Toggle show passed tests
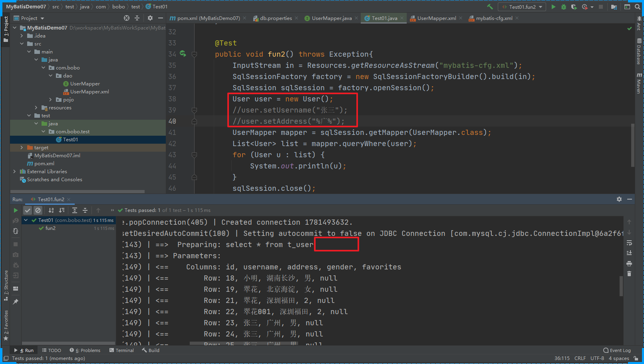Image resolution: width=644 pixels, height=364 pixels. 28,210
